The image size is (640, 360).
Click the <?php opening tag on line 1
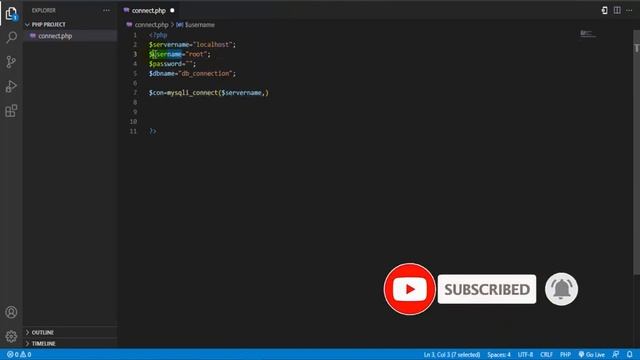pyautogui.click(x=158, y=35)
